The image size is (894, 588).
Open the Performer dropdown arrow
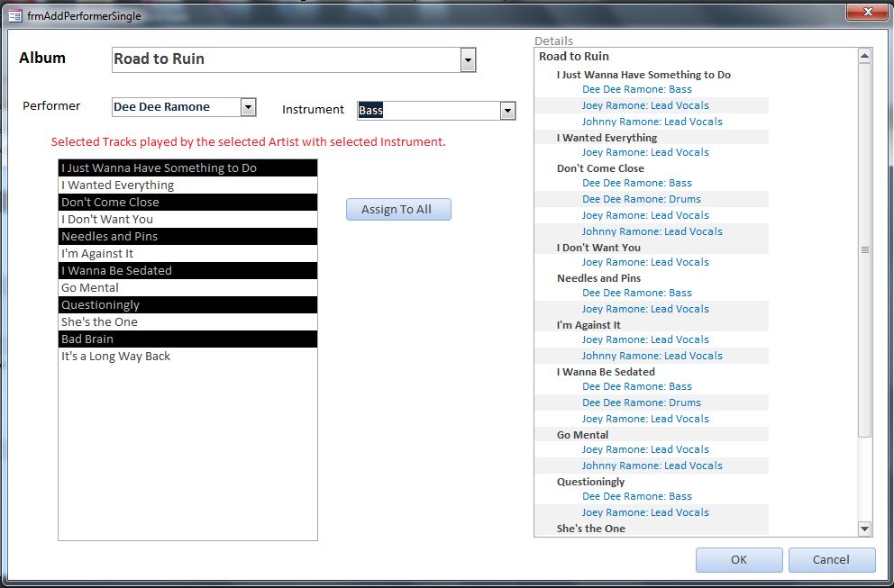point(248,107)
